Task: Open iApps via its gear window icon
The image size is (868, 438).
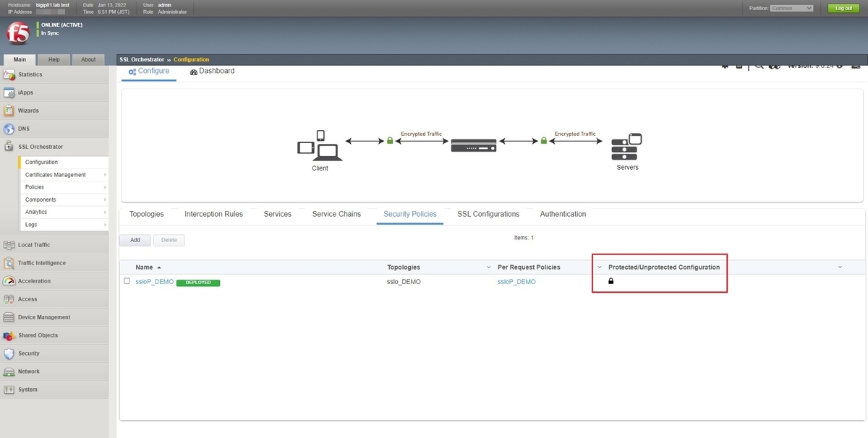Action: coord(9,93)
